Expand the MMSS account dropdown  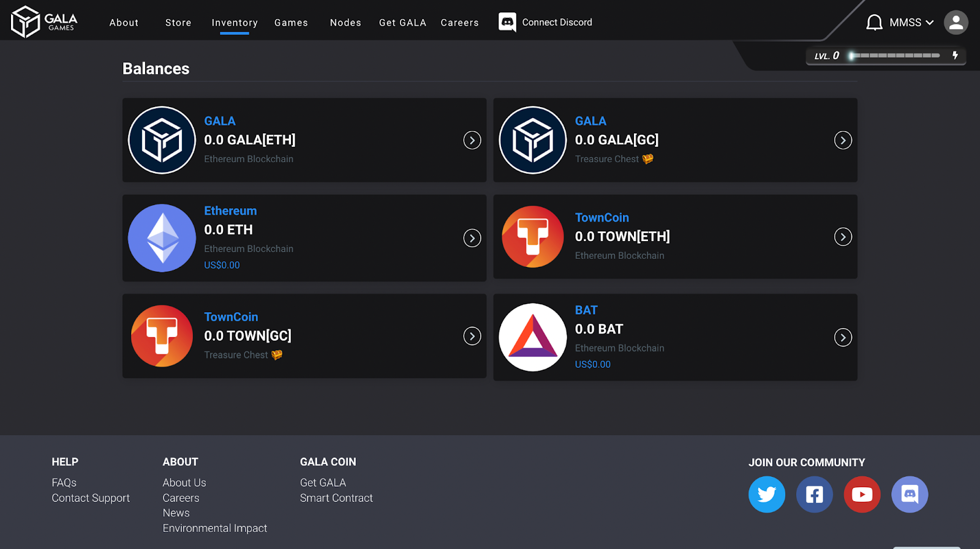point(911,23)
